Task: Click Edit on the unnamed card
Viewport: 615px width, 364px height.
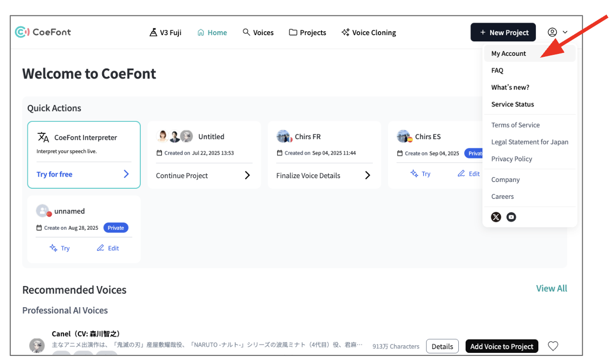Action: coord(107,248)
